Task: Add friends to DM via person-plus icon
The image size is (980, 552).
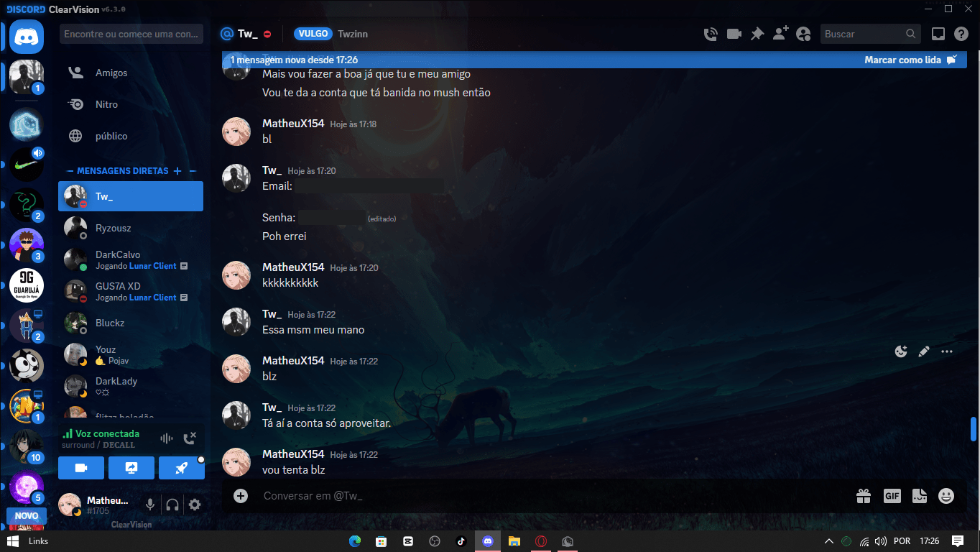Action: point(780,33)
